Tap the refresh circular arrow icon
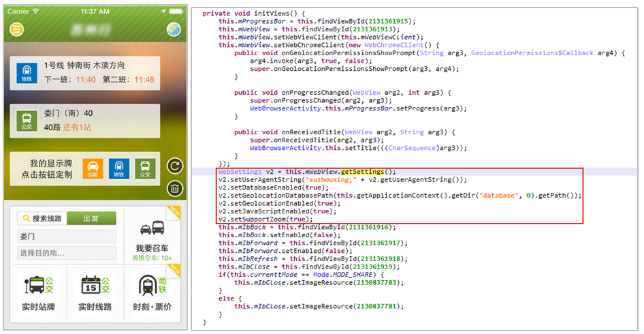The width and height of the screenshot is (644, 334). coord(174,166)
